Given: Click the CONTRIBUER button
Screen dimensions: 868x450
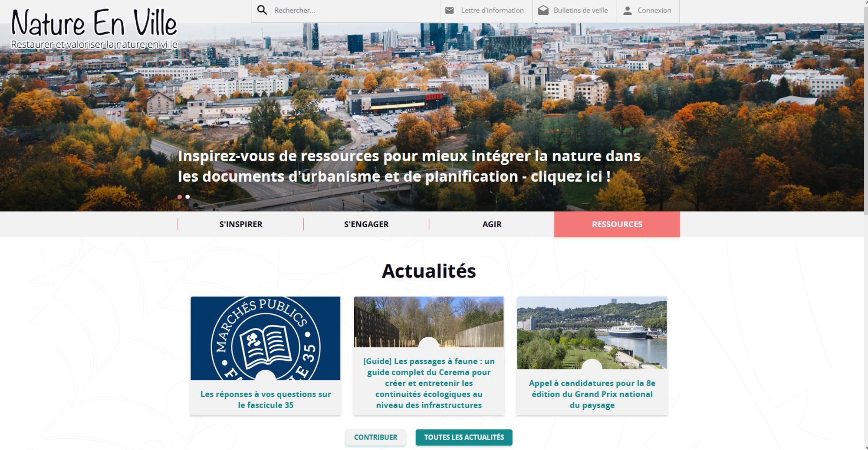Looking at the screenshot, I should 376,437.
